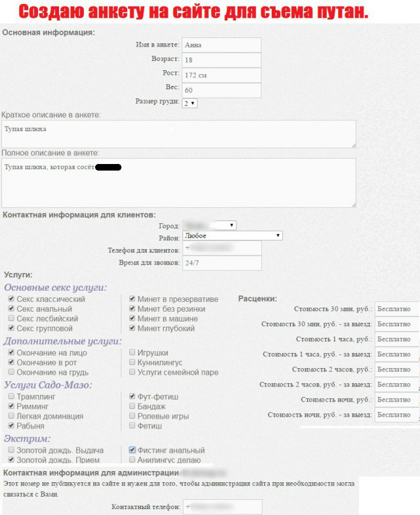
Task: Open the "Город" dropdown
Action: click(x=209, y=225)
